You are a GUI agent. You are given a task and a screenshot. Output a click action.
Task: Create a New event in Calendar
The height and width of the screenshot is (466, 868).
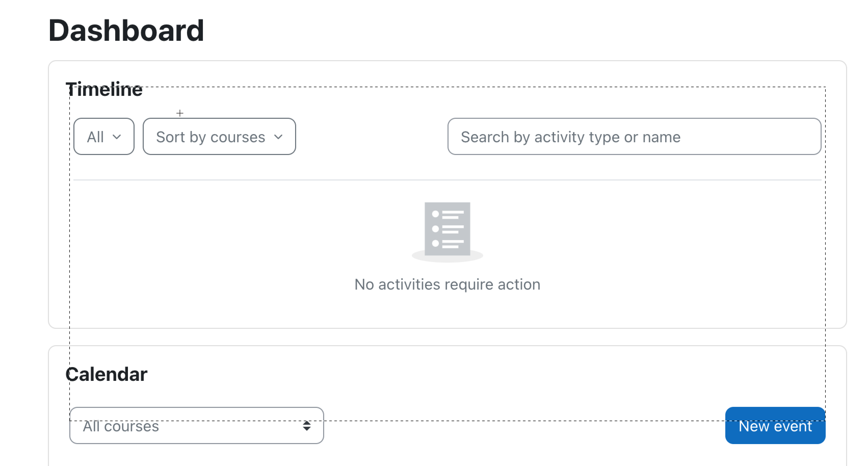[775, 425]
